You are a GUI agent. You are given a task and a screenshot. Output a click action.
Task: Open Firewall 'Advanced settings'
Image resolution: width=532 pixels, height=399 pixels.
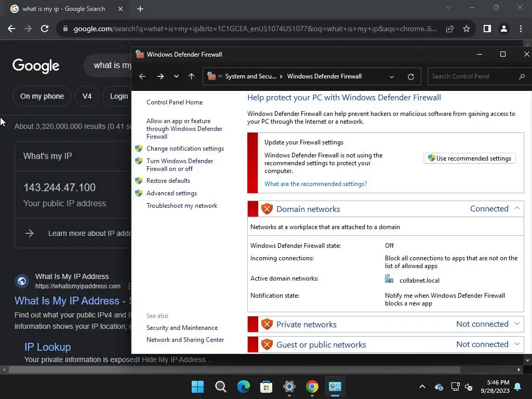[x=171, y=193]
